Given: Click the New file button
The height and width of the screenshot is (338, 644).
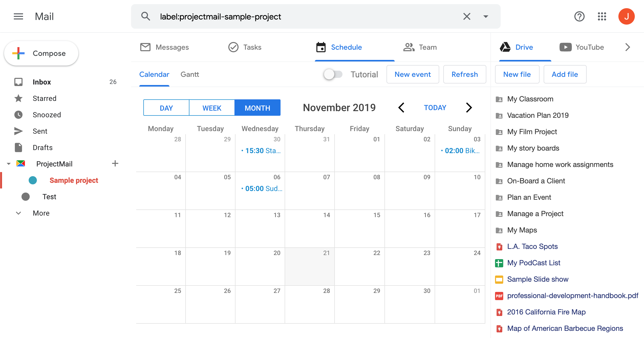Looking at the screenshot, I should point(517,75).
